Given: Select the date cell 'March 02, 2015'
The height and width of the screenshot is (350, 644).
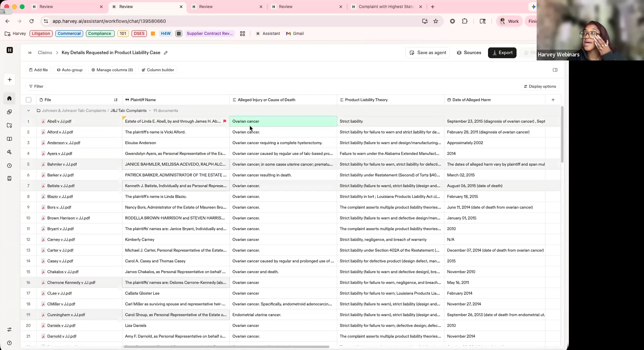Looking at the screenshot, I should [x=495, y=175].
